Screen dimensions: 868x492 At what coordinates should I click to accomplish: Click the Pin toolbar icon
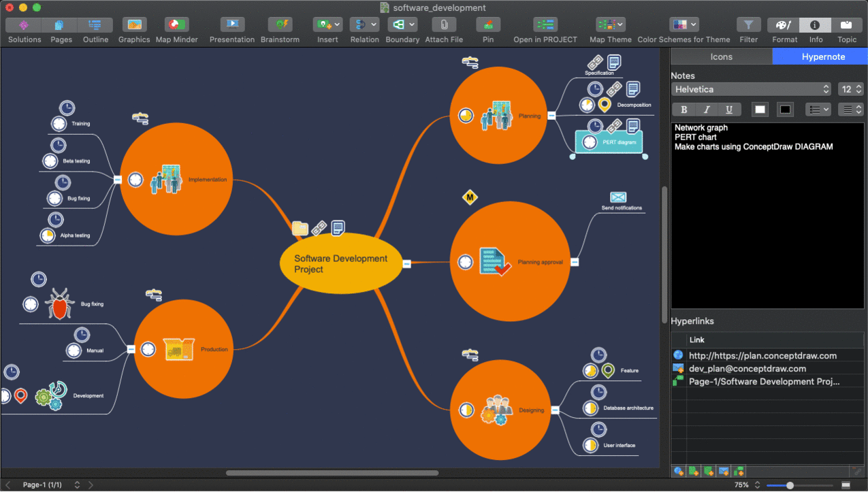(x=488, y=25)
